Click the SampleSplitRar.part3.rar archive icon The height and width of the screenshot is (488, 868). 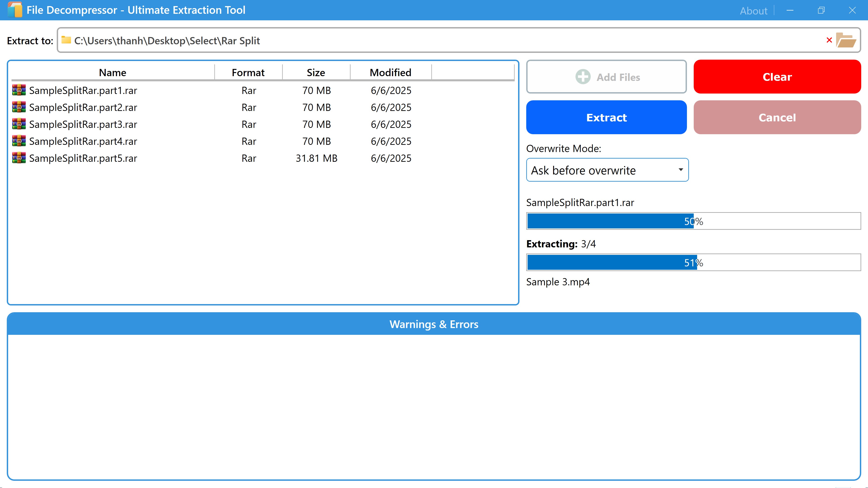19,124
